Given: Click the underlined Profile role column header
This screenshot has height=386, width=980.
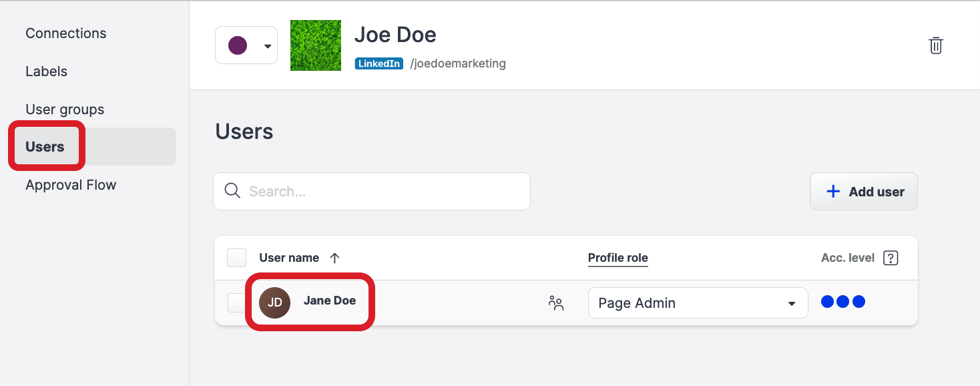Looking at the screenshot, I should pyautogui.click(x=618, y=257).
